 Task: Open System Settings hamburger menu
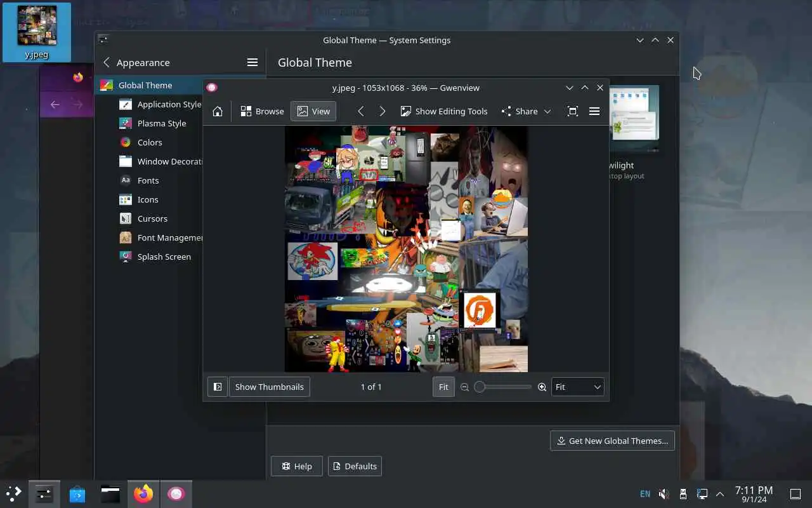pyautogui.click(x=252, y=62)
